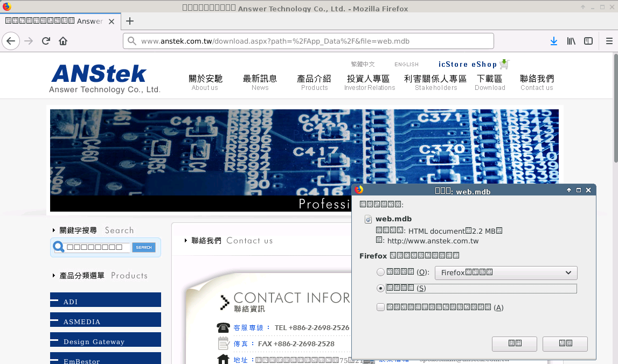618x364 pixels.
Task: Expand the keyword Search section arrow
Action: pyautogui.click(x=53, y=230)
